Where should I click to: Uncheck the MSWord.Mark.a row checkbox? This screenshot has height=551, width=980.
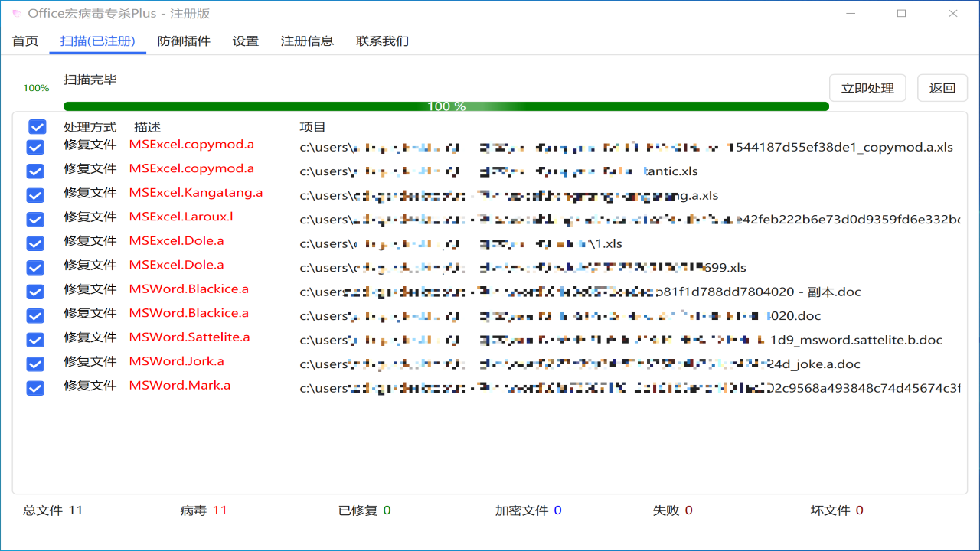[35, 388]
